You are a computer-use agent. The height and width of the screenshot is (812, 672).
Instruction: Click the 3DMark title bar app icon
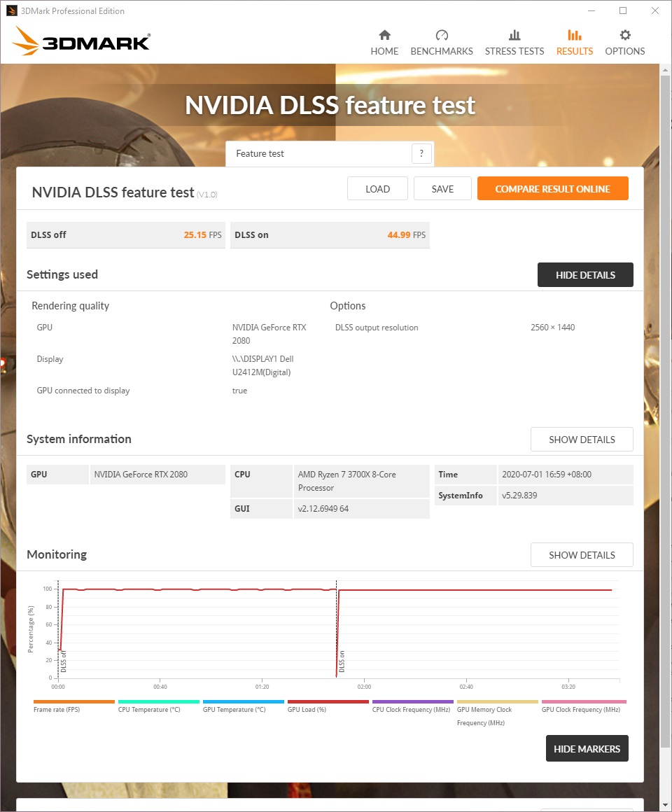(11, 11)
